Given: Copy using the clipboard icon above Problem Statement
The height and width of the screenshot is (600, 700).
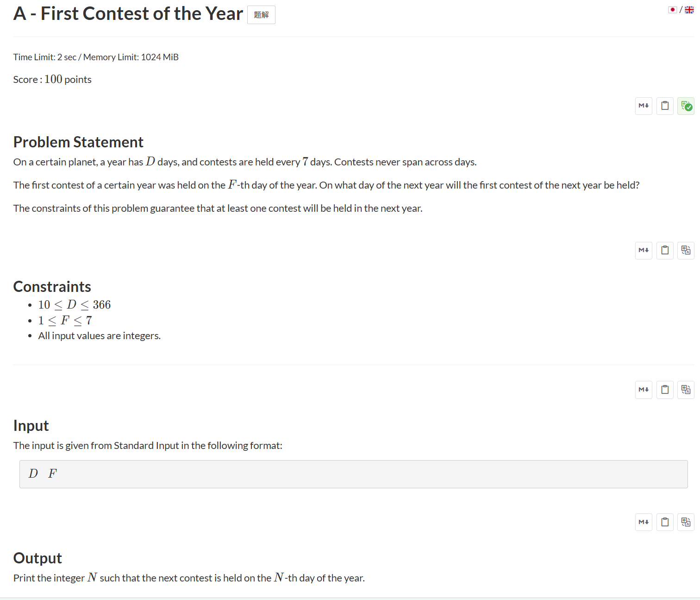Looking at the screenshot, I should point(665,106).
